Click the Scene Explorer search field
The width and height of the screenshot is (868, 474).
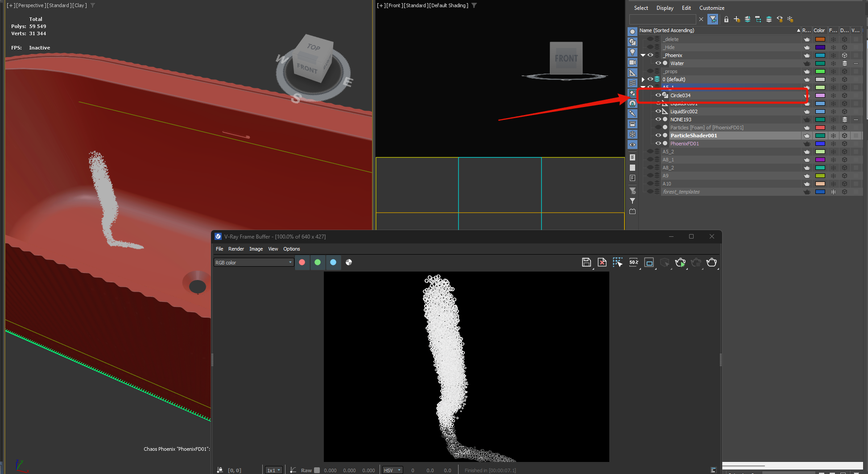click(x=662, y=19)
